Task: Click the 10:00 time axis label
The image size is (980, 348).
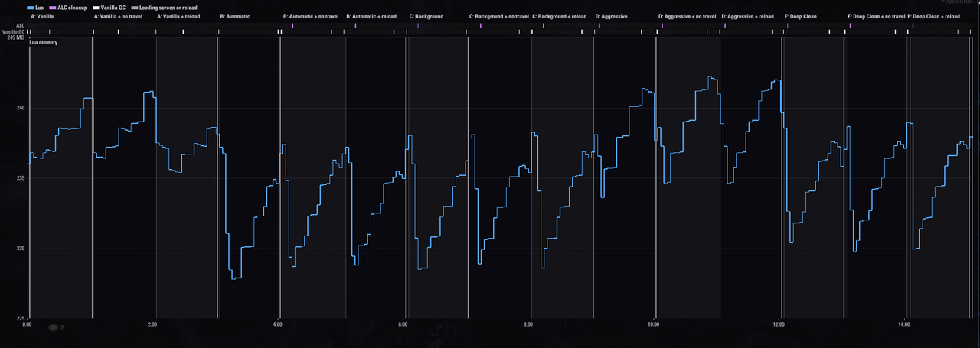Action: pos(654,325)
